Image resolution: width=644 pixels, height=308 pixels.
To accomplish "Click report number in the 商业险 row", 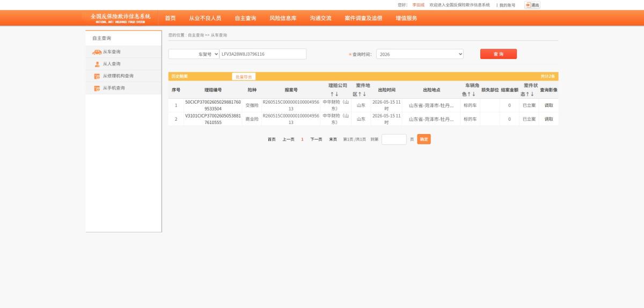I will pos(291,119).
